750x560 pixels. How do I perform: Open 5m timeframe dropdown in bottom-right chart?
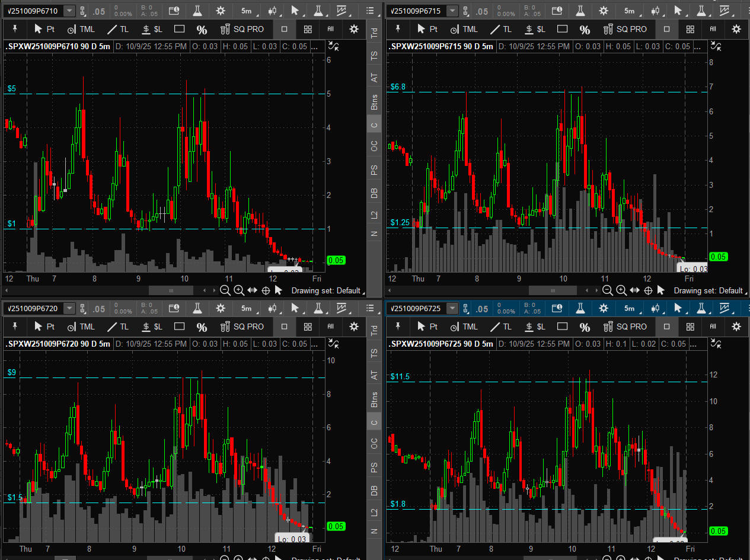628,308
